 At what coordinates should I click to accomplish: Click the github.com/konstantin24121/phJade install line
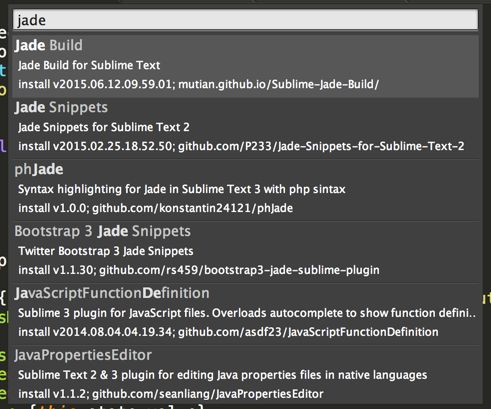pyautogui.click(x=156, y=208)
